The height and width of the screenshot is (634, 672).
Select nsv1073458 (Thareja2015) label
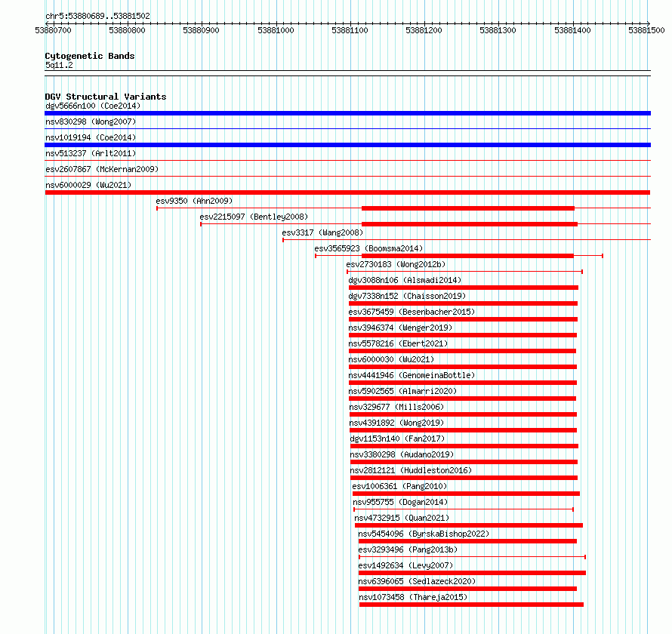pos(413,597)
